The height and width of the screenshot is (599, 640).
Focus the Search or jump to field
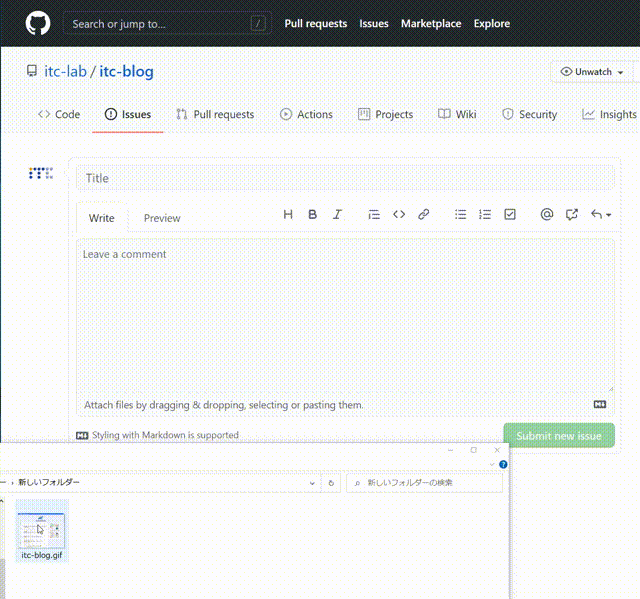click(x=167, y=24)
